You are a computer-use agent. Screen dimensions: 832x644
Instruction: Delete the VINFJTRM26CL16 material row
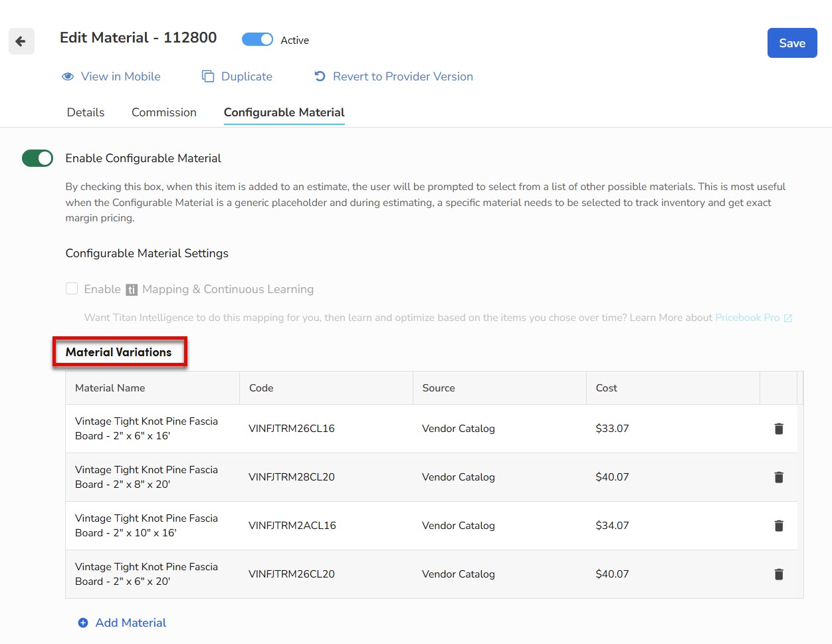pos(779,429)
